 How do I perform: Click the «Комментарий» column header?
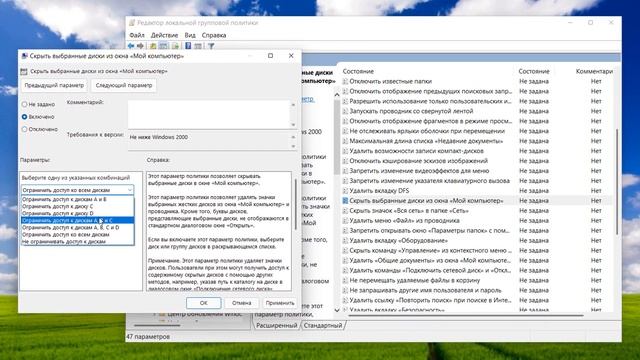pyautogui.click(x=594, y=71)
